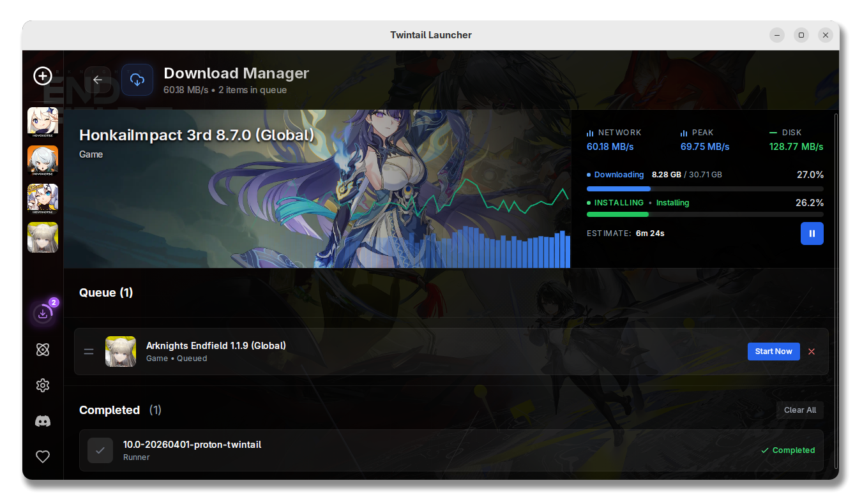Open downloads icon with the 2 badge
Viewport: 862px width, 504px height.
pyautogui.click(x=43, y=313)
